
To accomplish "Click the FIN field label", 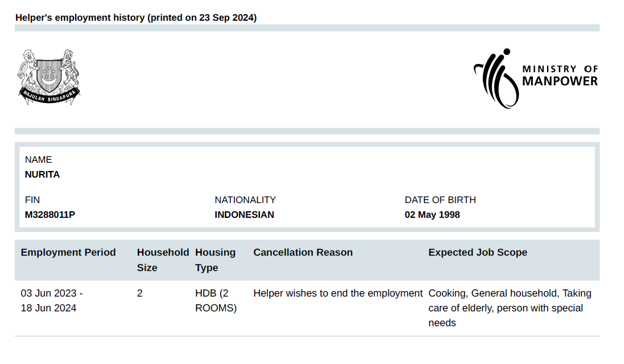I will click(x=33, y=200).
